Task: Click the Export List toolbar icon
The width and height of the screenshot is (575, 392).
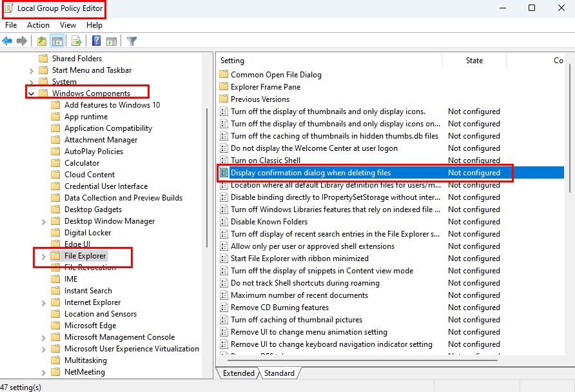Action: 76,41
